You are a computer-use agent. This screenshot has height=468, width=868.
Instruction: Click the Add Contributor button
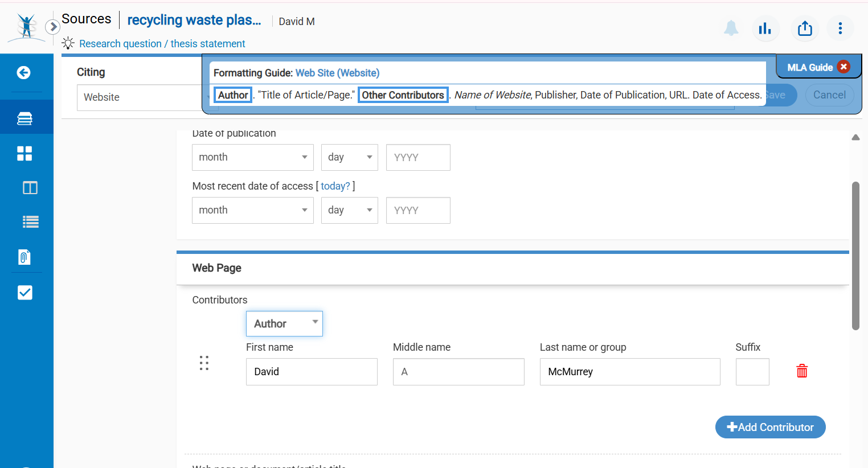(x=770, y=427)
